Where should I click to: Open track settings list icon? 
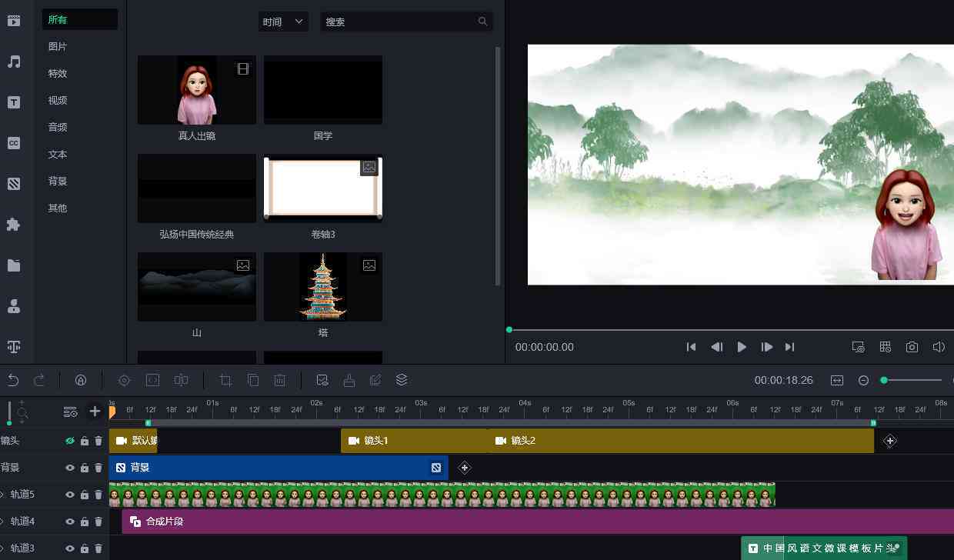pos(70,412)
